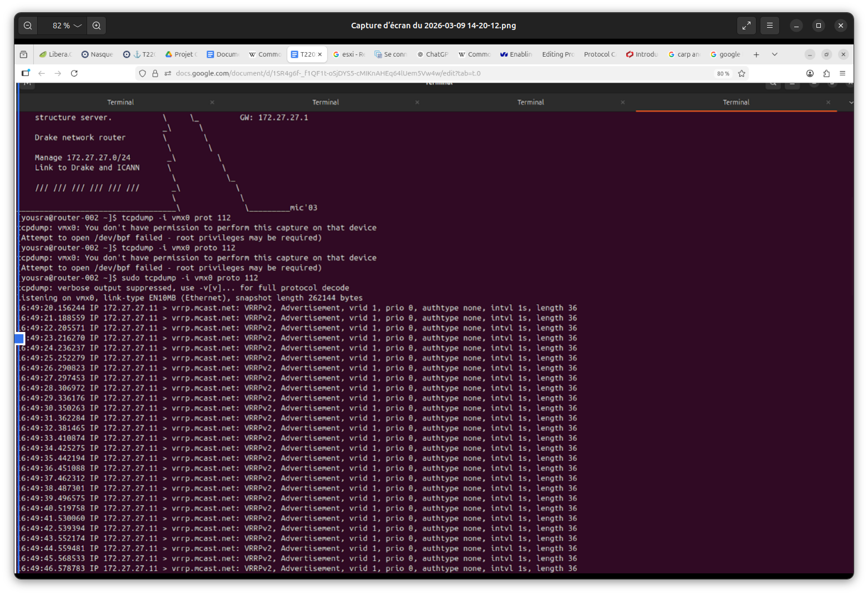This screenshot has height=595, width=868.
Task: Click the 80 % page zoom indicator
Action: (723, 73)
